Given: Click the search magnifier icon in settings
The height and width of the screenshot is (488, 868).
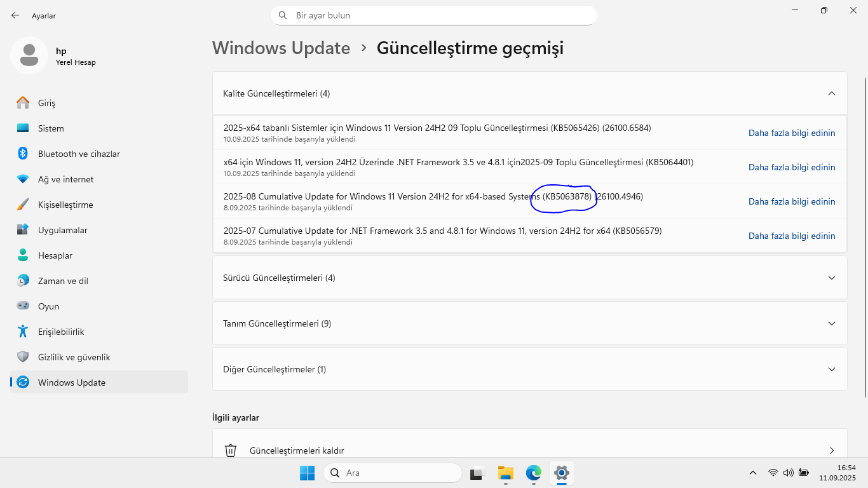Looking at the screenshot, I should [283, 15].
